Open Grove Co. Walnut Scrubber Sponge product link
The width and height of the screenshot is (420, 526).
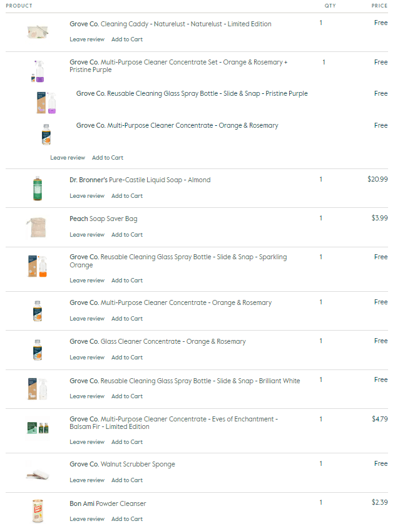(122, 464)
